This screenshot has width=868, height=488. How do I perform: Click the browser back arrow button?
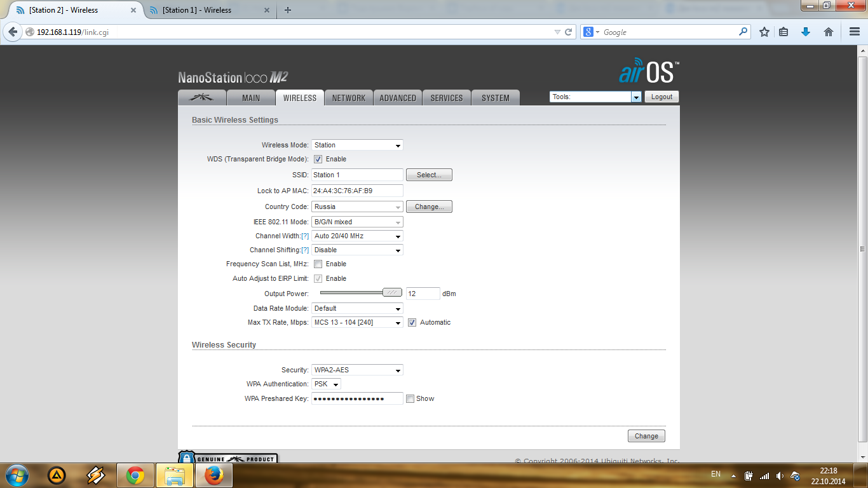(x=13, y=32)
